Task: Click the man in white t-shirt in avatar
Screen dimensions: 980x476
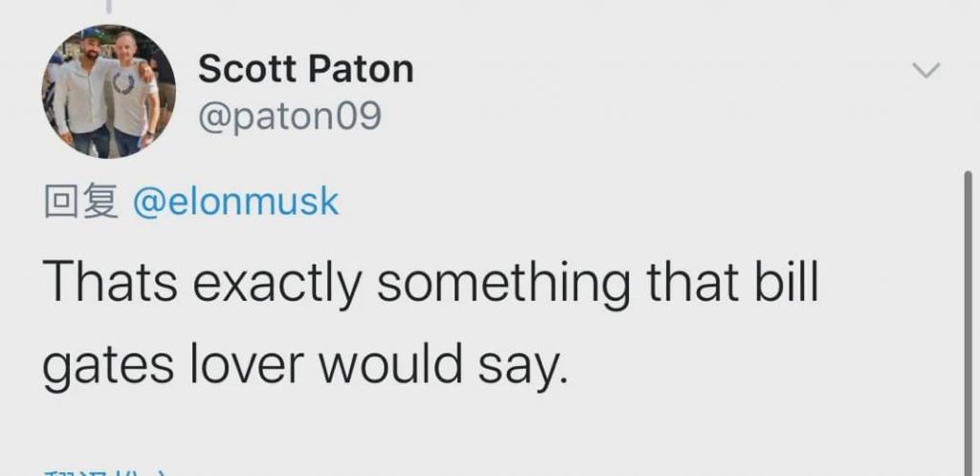Action: point(134,94)
